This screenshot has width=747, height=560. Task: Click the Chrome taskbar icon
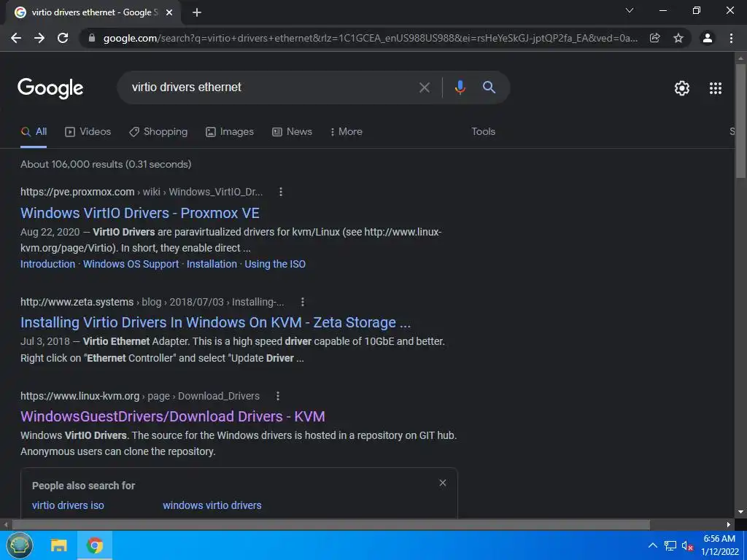click(95, 545)
